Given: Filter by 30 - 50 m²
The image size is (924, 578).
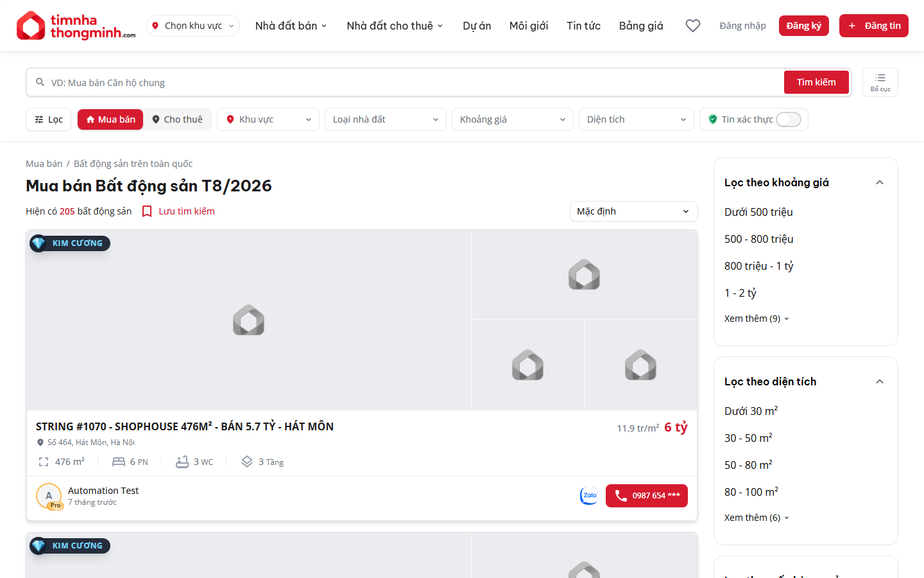Looking at the screenshot, I should tap(748, 438).
